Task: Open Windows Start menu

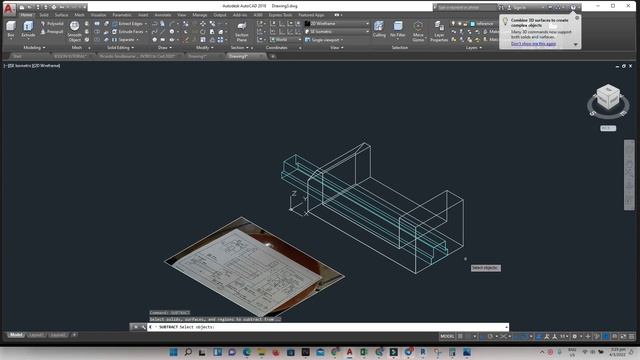Action: coord(173,352)
